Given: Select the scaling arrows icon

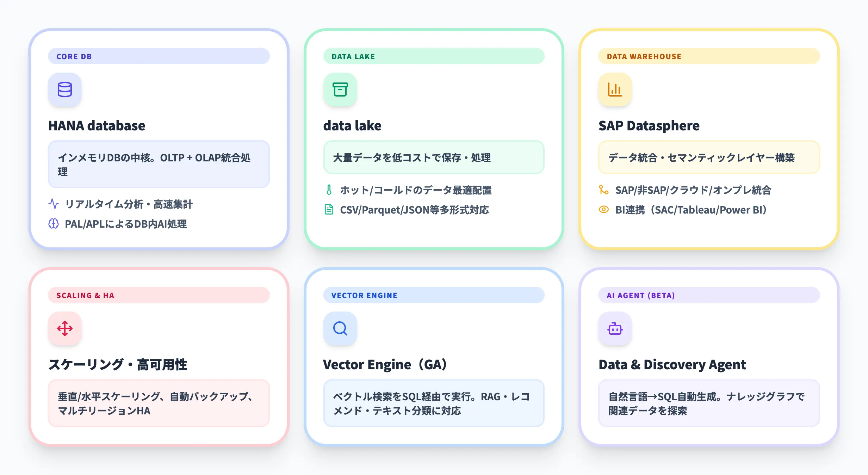Looking at the screenshot, I should (65, 329).
